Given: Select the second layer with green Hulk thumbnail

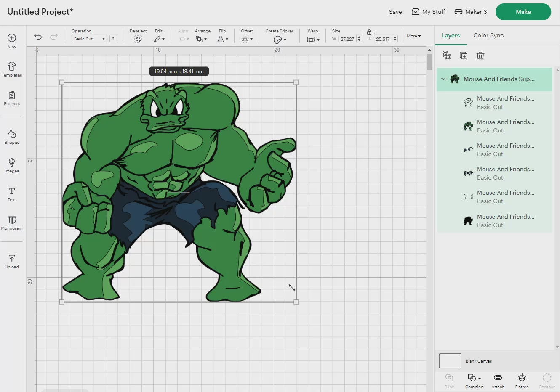Looking at the screenshot, I should pos(494,126).
